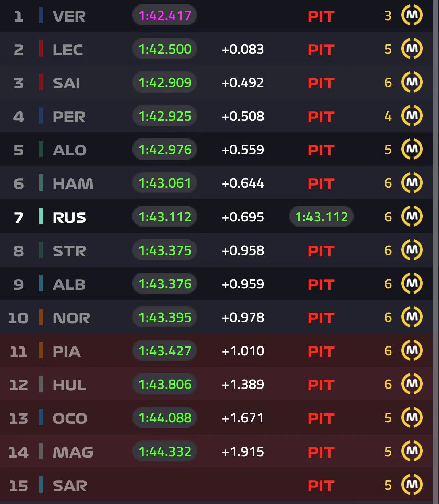Select the highlighted RUS driver row
The height and width of the screenshot is (504, 439).
point(216,217)
